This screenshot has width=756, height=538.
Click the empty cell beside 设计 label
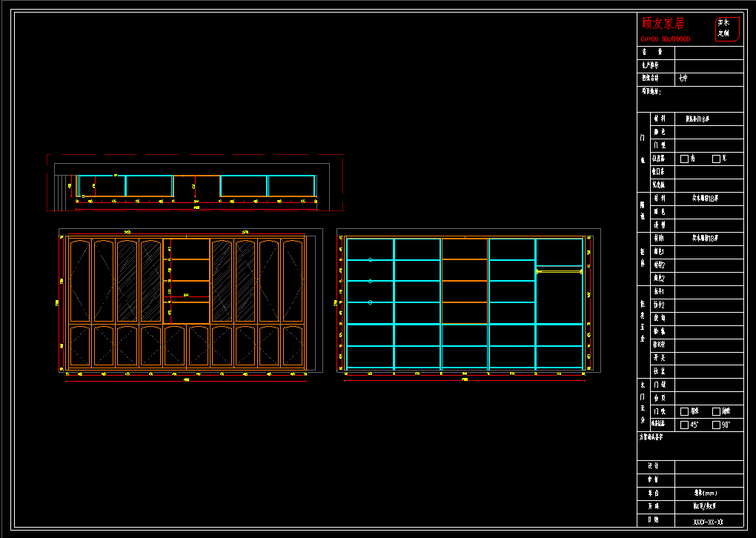708,466
